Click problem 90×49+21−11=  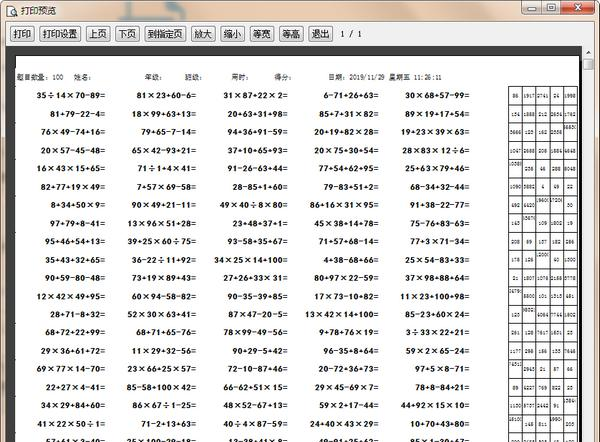(164, 205)
